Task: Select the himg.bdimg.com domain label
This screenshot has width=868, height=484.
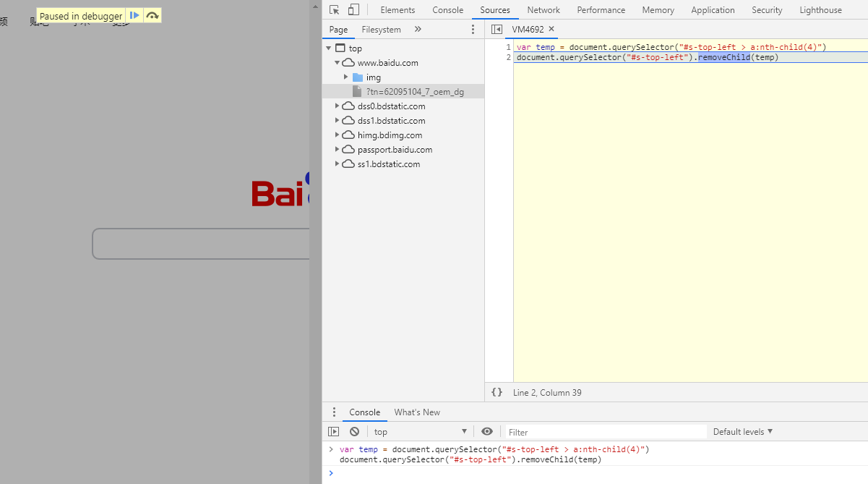Action: (x=390, y=135)
